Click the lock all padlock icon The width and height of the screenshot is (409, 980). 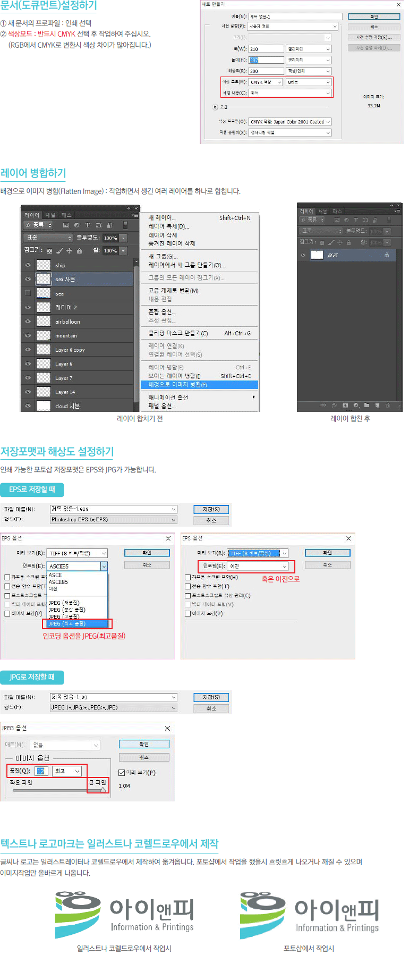pos(79,251)
